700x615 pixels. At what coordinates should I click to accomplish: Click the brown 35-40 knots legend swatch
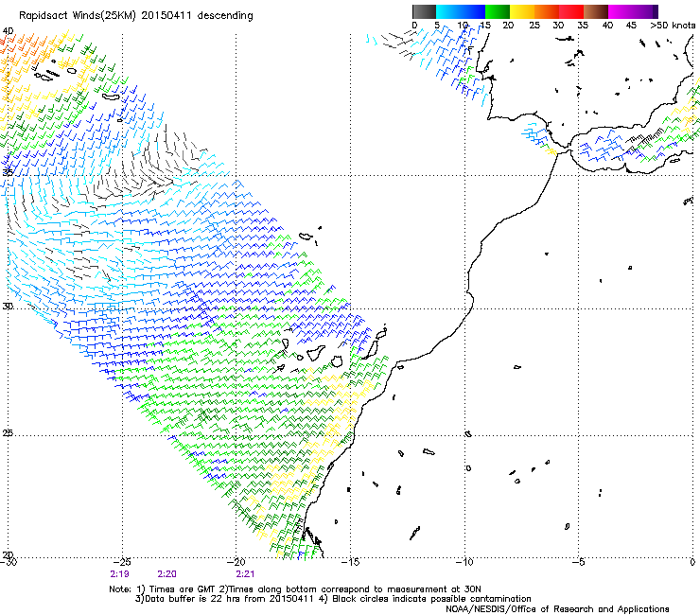point(596,11)
